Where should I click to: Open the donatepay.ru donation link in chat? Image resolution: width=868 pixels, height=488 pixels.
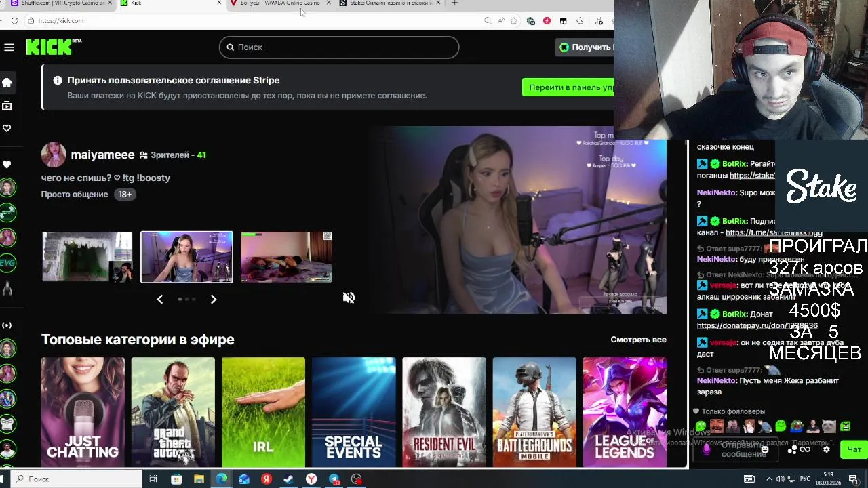tap(757, 325)
